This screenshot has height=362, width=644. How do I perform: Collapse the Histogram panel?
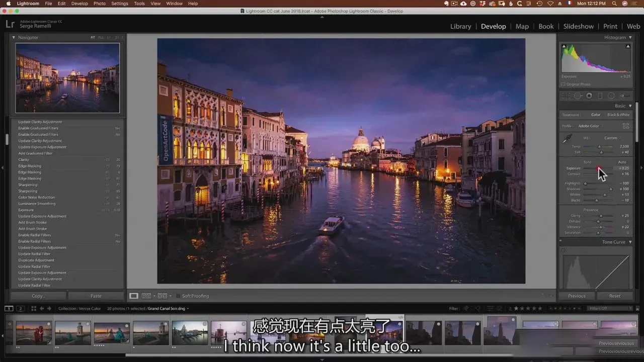(630, 37)
